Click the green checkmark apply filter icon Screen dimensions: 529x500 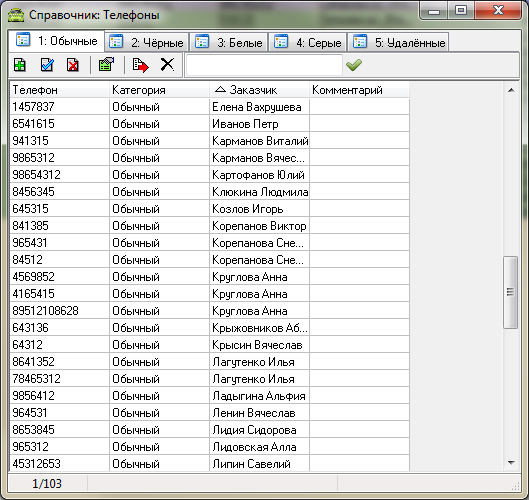tap(354, 64)
